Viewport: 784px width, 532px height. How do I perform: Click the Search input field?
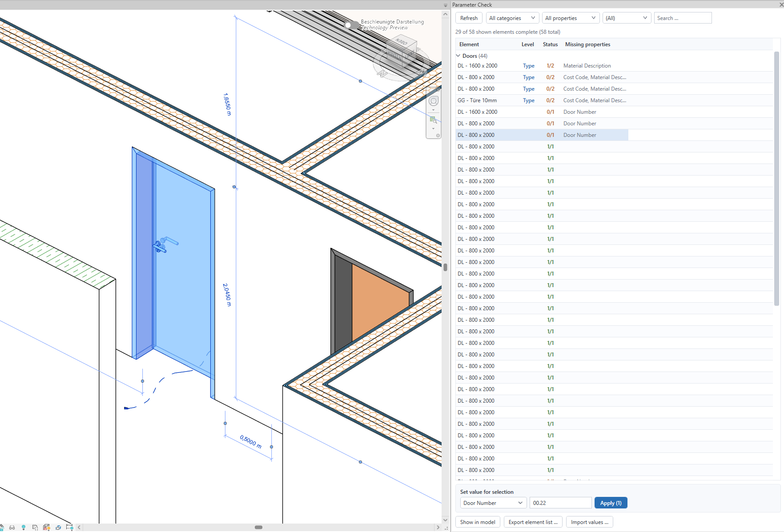point(683,18)
